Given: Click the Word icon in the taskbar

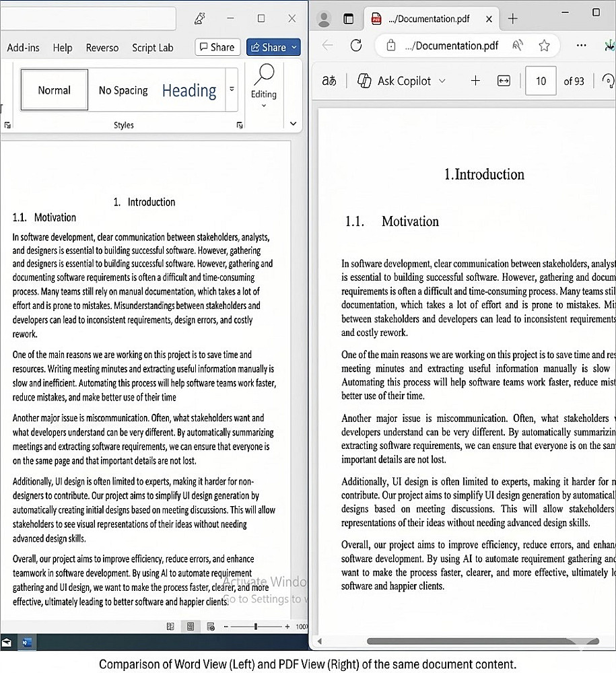Looking at the screenshot, I should point(27,643).
